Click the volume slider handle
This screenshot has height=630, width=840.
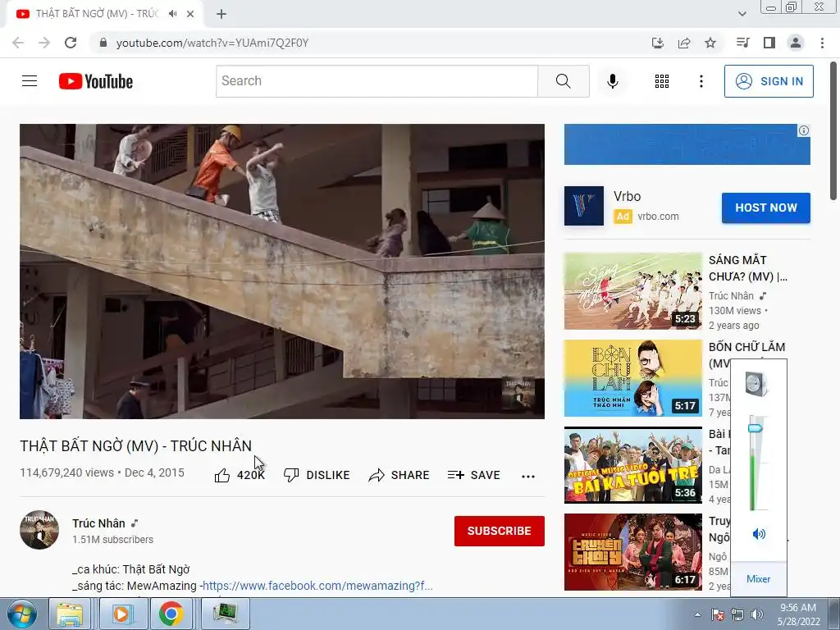(755, 428)
